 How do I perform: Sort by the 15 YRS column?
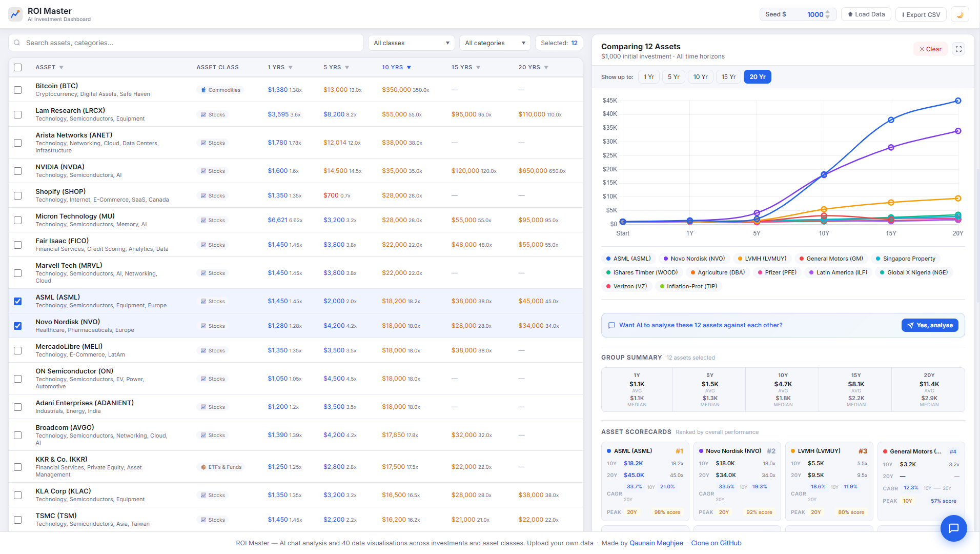pos(465,68)
